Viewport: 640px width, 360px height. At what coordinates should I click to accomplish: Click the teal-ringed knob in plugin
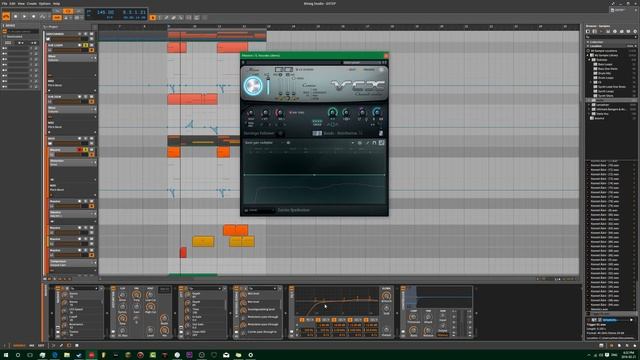click(x=333, y=112)
